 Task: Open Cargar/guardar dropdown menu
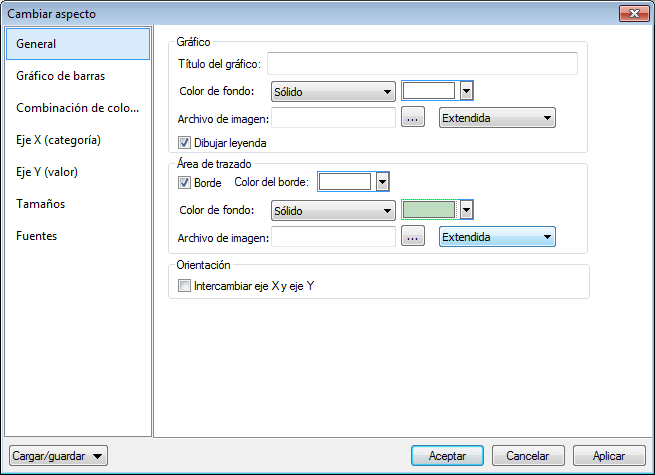coord(57,456)
